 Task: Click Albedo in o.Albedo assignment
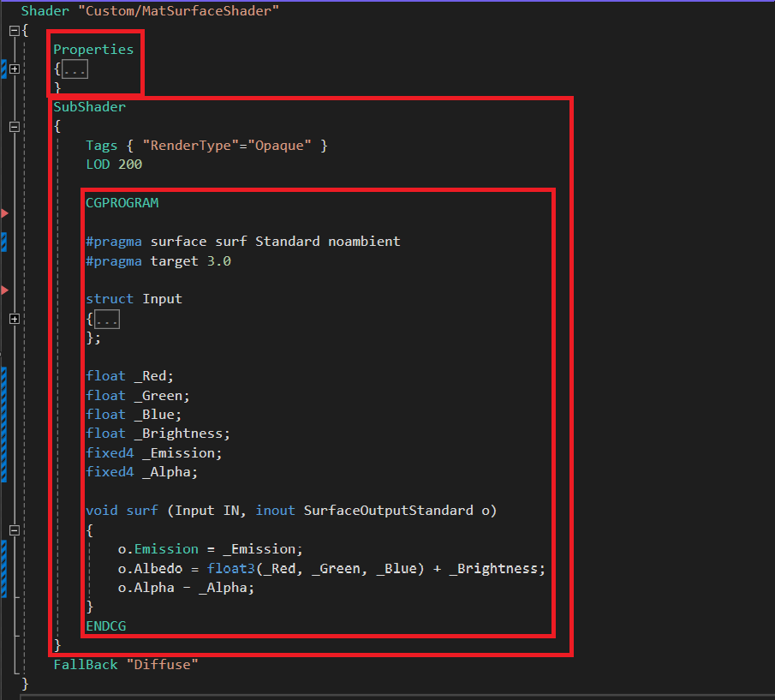coord(158,569)
